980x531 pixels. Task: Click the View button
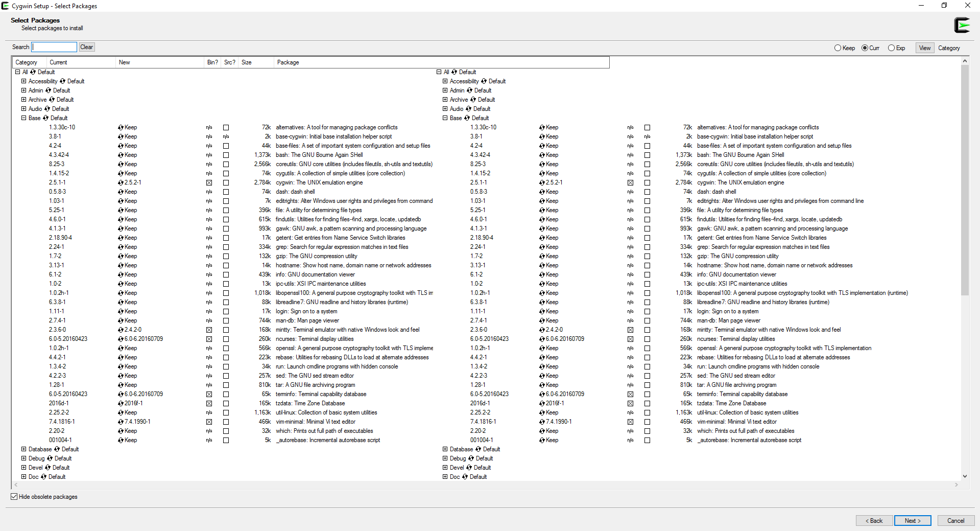click(x=925, y=48)
